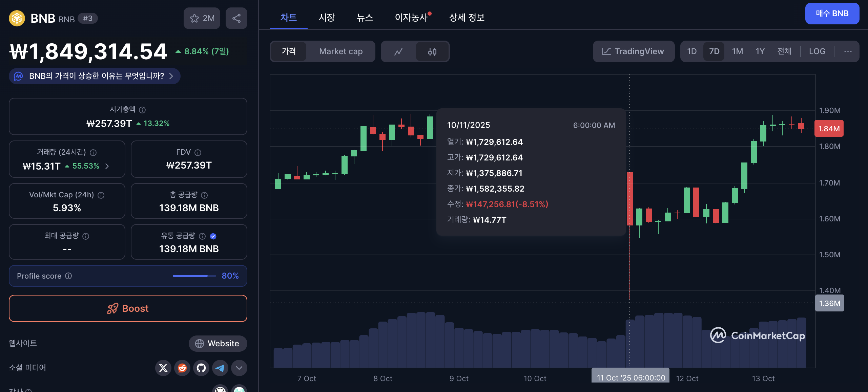
Task: Click the 매수 BNB buy button
Action: 832,14
